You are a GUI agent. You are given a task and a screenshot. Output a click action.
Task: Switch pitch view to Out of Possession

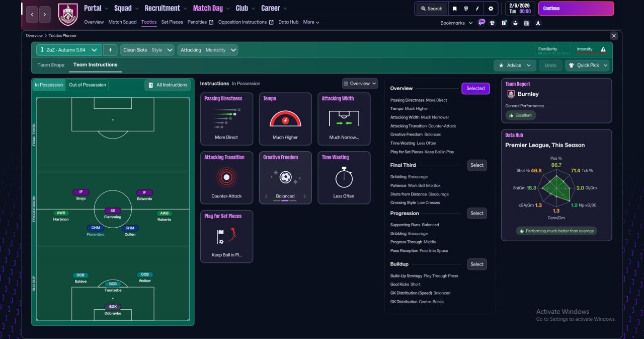pos(88,85)
